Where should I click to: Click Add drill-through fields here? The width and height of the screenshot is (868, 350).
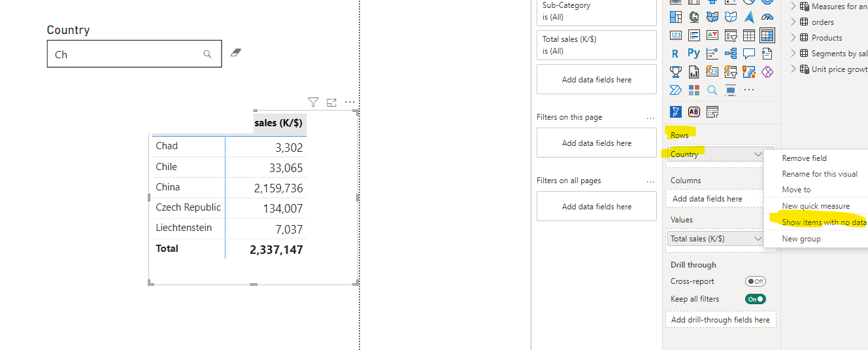coord(720,320)
